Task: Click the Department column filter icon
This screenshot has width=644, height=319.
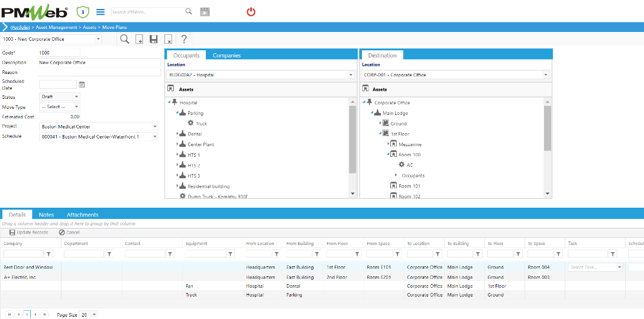Action: click(109, 254)
